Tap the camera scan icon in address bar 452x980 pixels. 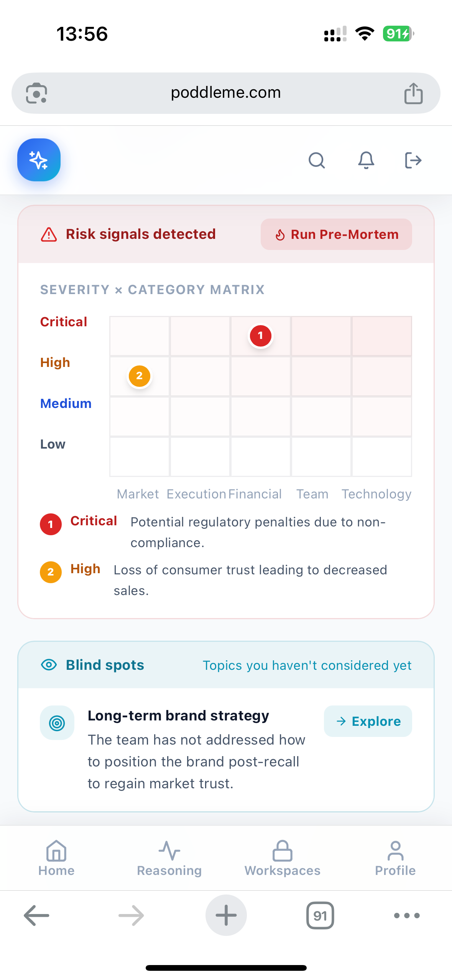point(36,93)
